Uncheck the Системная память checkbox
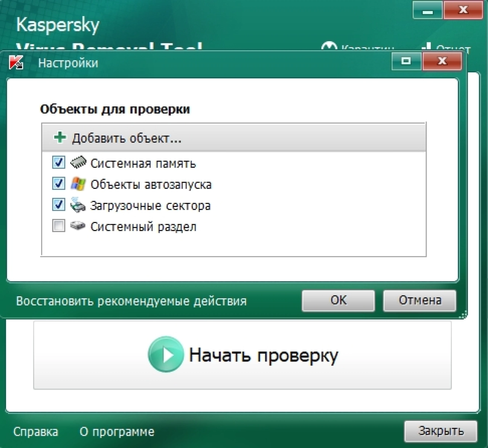The height and width of the screenshot is (448, 488). (58, 162)
